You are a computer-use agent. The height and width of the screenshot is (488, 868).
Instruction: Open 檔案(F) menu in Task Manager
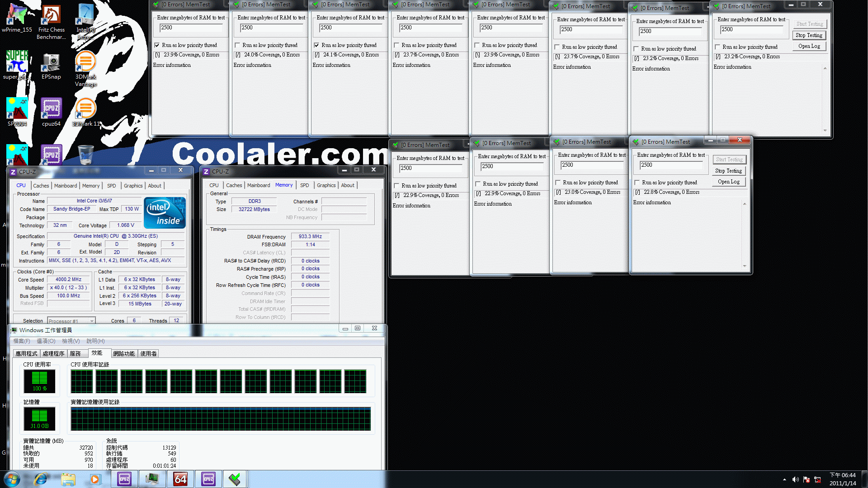click(x=22, y=341)
